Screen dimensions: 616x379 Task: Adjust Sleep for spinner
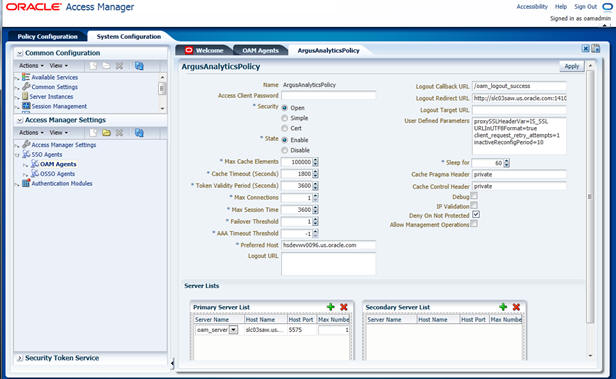coord(506,163)
